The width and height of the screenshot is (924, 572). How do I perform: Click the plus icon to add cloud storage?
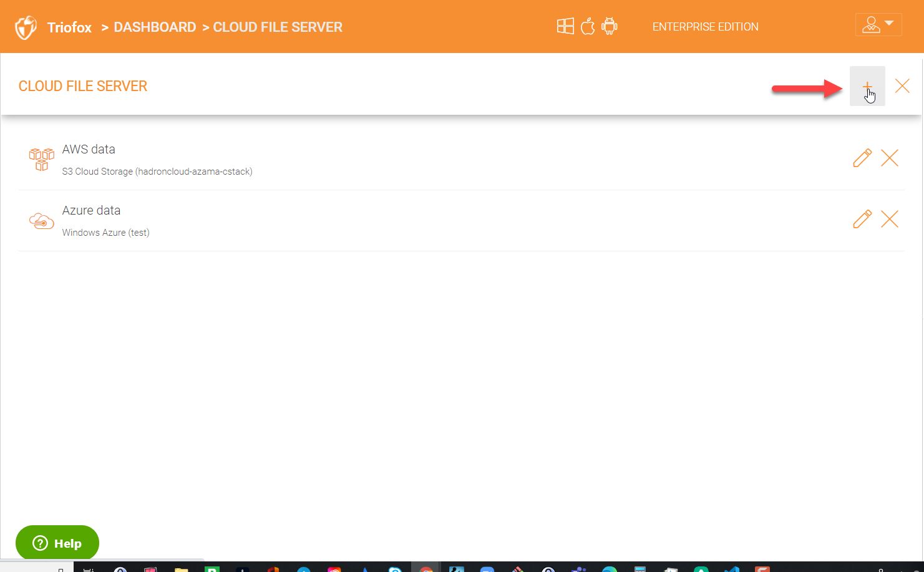click(x=867, y=86)
